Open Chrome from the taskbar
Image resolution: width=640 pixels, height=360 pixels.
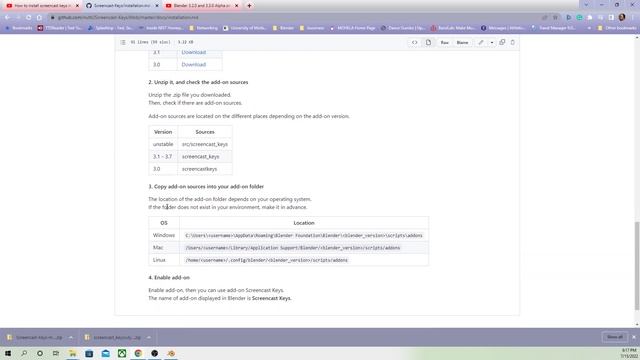pyautogui.click(x=138, y=353)
